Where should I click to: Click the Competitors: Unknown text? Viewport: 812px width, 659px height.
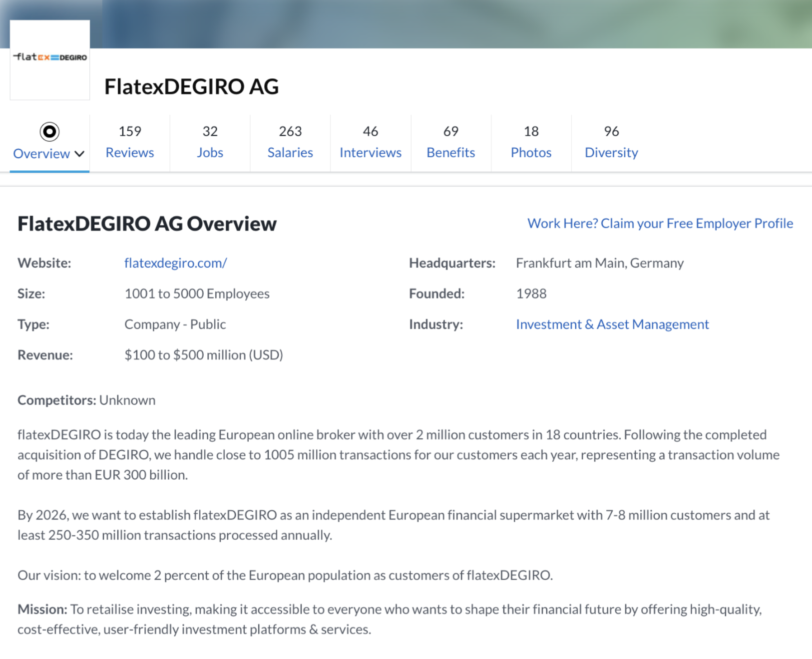(86, 400)
